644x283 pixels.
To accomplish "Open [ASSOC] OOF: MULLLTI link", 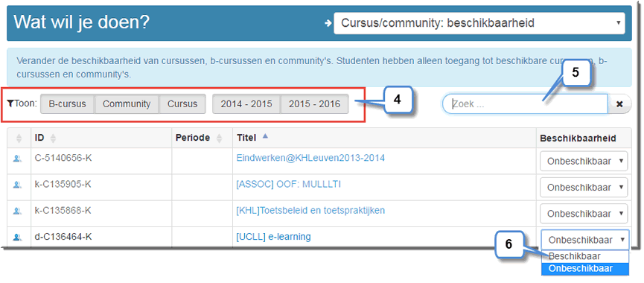I will (x=288, y=185).
